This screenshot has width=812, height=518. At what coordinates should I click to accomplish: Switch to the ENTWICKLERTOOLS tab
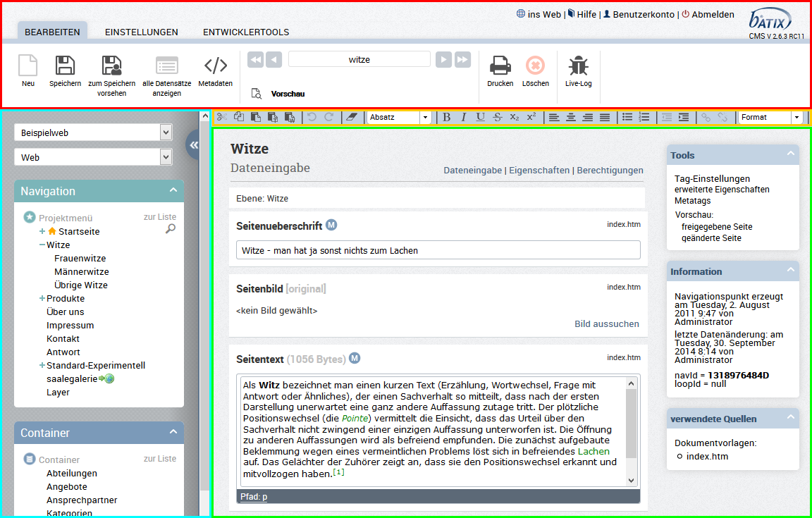pos(246,32)
